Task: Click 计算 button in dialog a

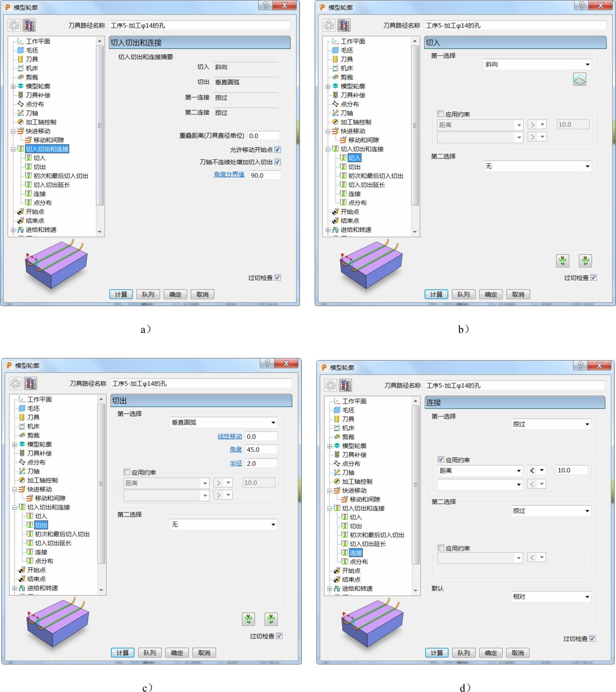Action: pyautogui.click(x=121, y=294)
